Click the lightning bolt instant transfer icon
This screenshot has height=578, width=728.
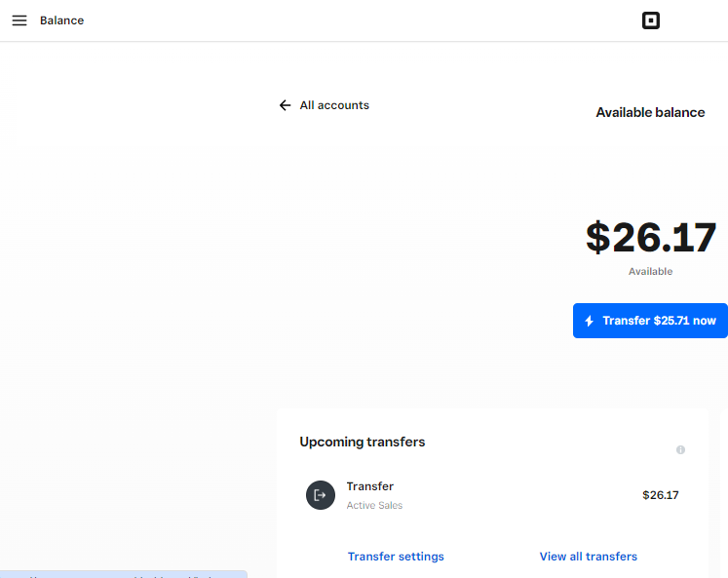click(589, 321)
